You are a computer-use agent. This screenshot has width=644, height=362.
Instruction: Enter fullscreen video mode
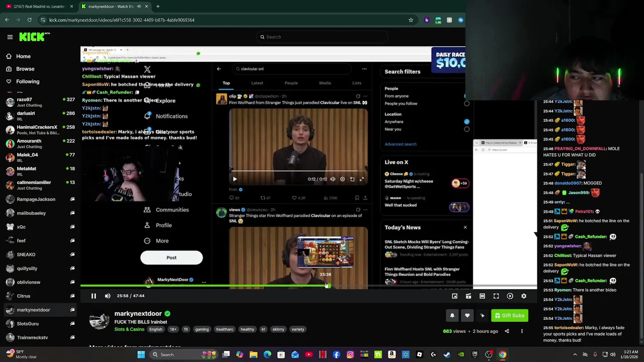pyautogui.click(x=496, y=296)
